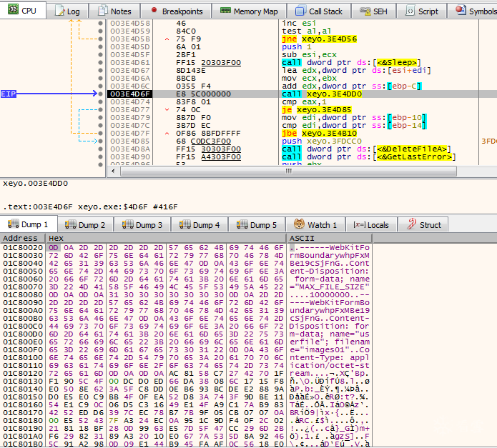Toggle breakpoint at address 003E4D90
This screenshot has height=448, width=497.
(101, 156)
